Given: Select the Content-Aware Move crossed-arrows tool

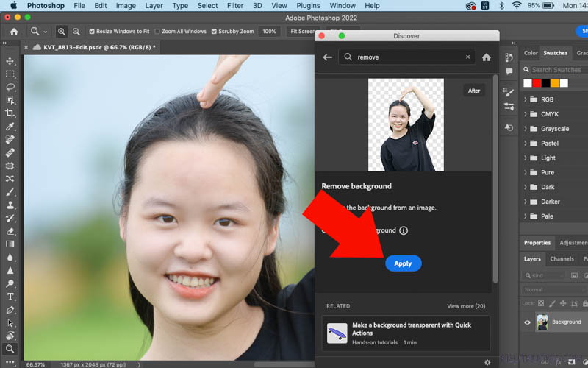Looking at the screenshot, I should pyautogui.click(x=10, y=179).
